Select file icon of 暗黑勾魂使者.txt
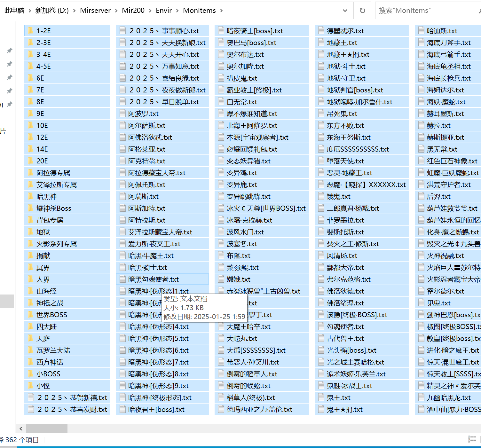This screenshot has height=448, width=481. point(122,279)
